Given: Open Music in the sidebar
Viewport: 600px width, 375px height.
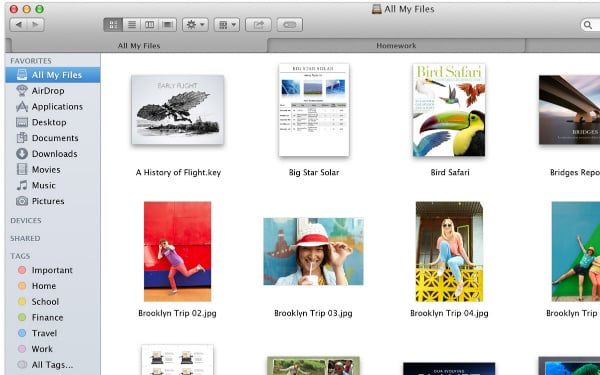Looking at the screenshot, I should tap(53, 185).
